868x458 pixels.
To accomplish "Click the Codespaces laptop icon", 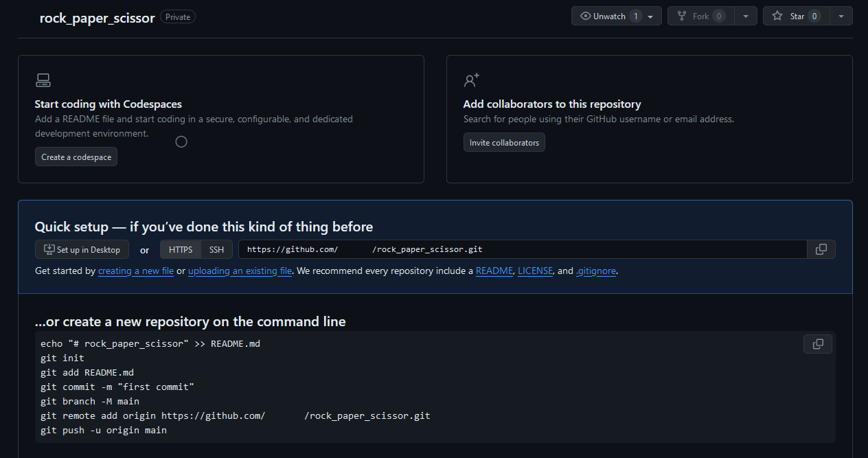I will (x=43, y=80).
